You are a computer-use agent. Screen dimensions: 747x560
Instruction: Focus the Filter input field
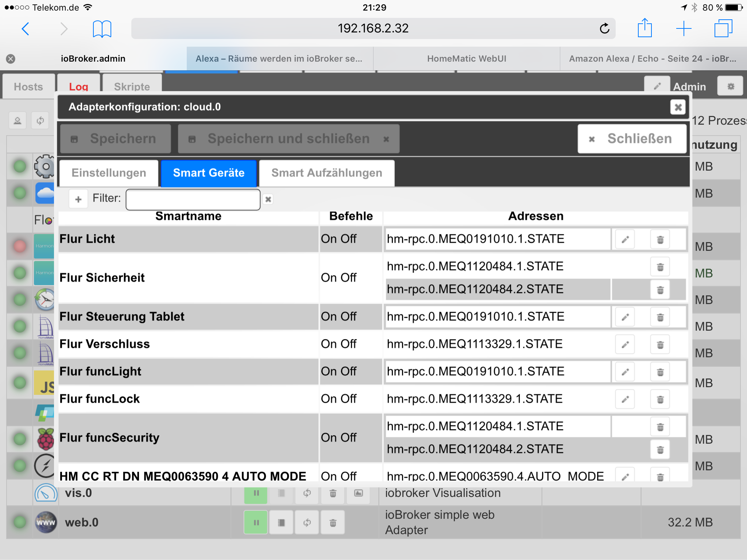tap(193, 199)
